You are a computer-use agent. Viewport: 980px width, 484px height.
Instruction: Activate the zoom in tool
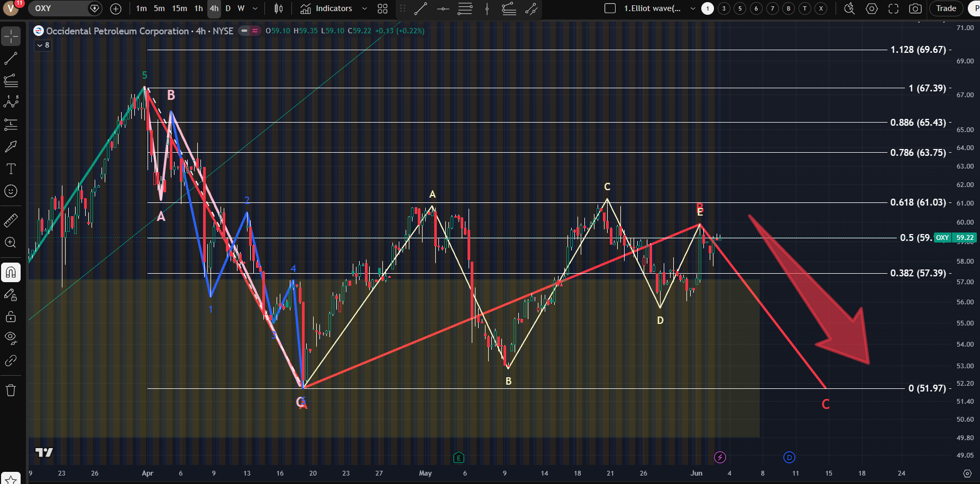point(11,243)
